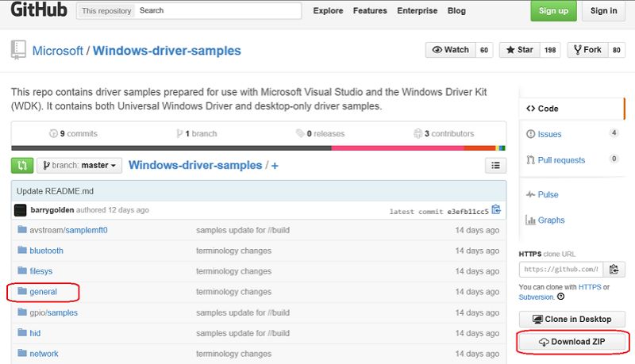Click the avstream folder icon
The image size is (635, 364).
point(22,230)
